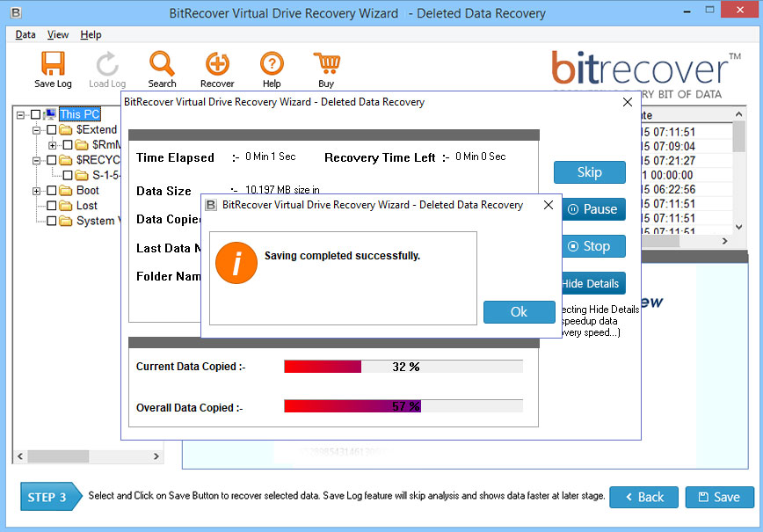
Task: Check the This PC checkbox
Action: pyautogui.click(x=37, y=113)
